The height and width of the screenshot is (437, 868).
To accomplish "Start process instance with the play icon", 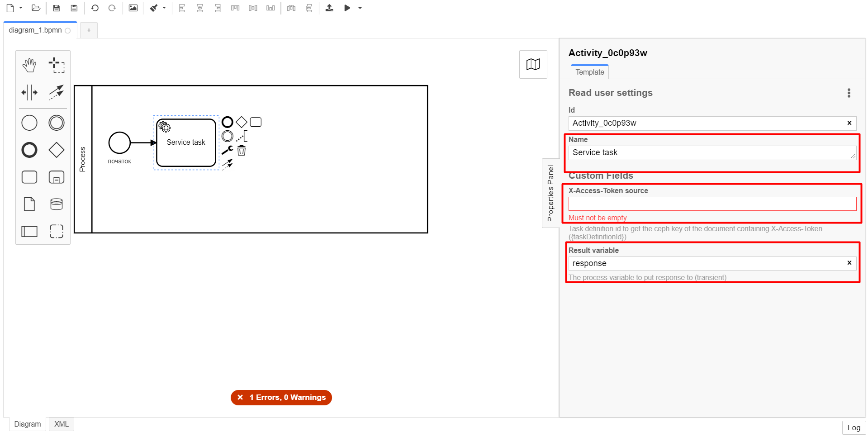I will tap(347, 8).
